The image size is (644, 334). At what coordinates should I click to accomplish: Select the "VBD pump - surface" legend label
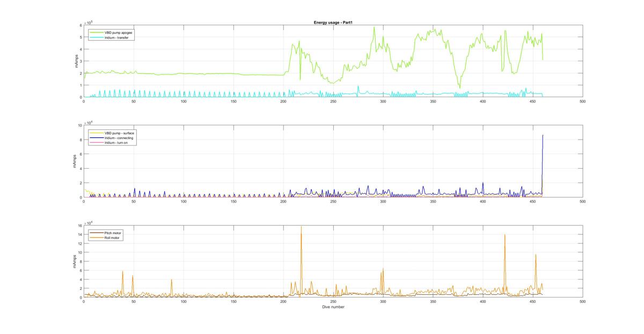click(118, 133)
